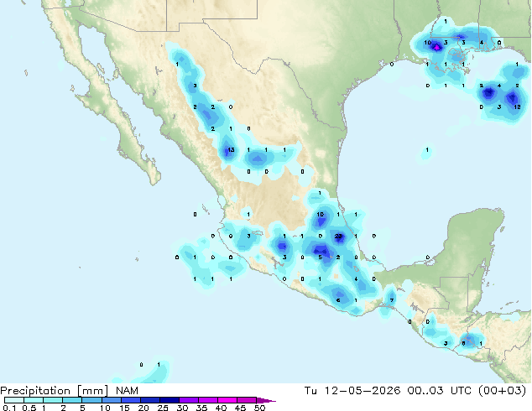Screen dimensions: 532x411
Task: Click the legend label '30'
Action: click(182, 408)
